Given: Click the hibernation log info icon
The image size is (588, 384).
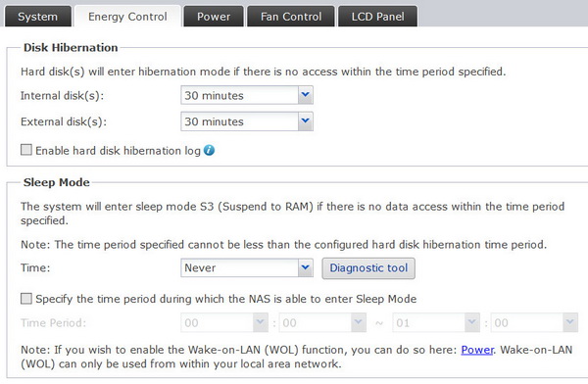Looking at the screenshot, I should (209, 151).
